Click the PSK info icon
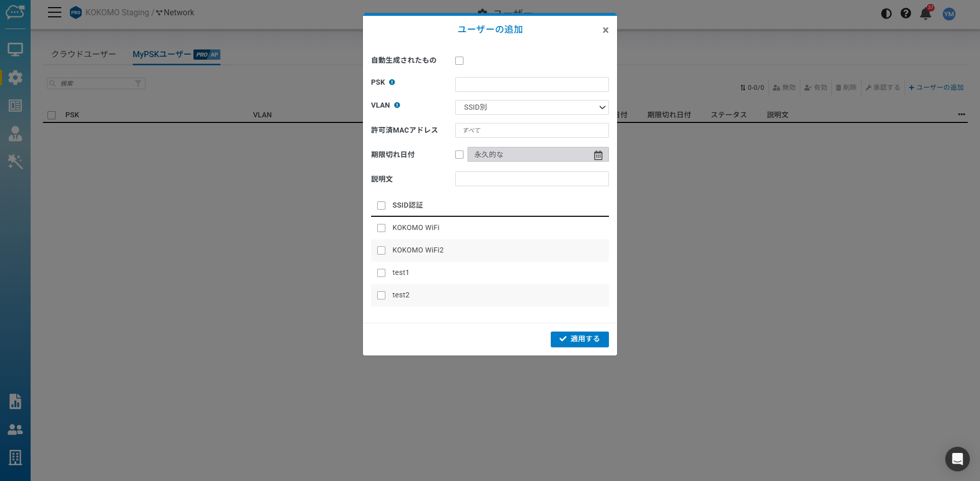 (x=392, y=82)
